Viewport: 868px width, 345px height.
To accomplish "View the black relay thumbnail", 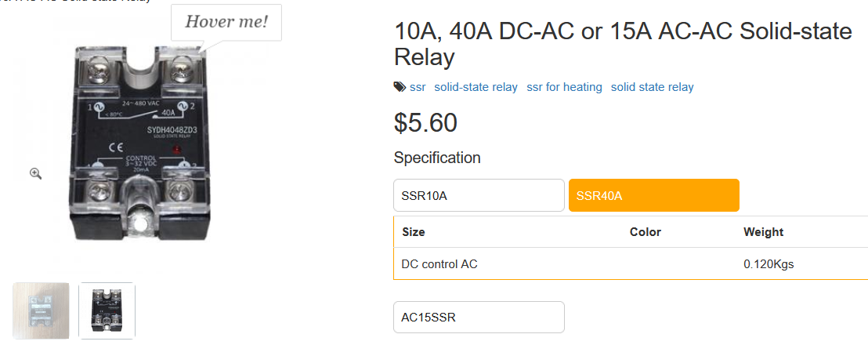I will tap(107, 310).
